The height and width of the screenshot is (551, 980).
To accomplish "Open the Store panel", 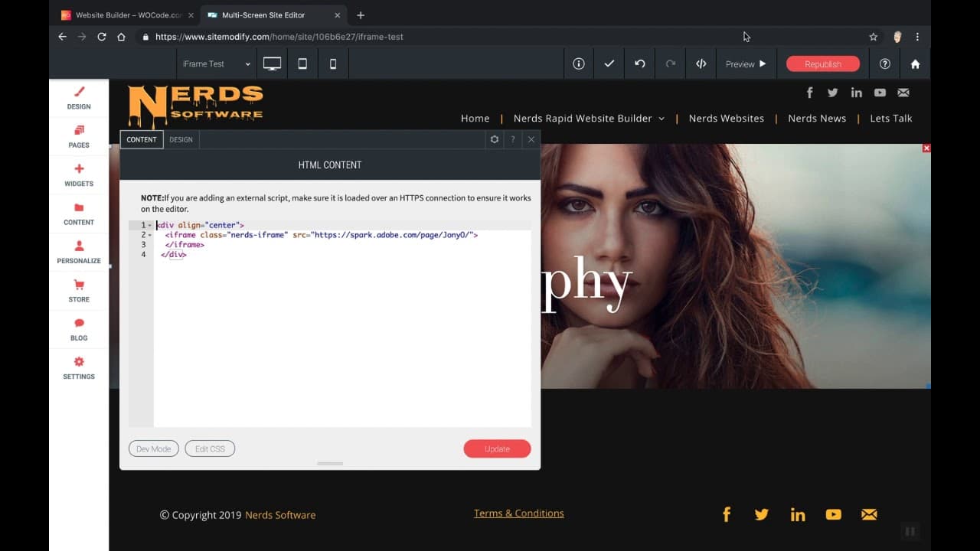I will point(79,291).
